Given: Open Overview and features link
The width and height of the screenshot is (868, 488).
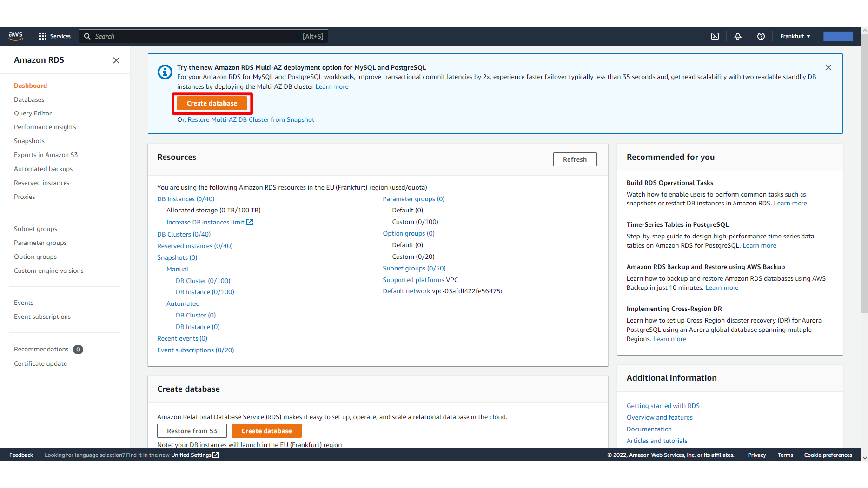Looking at the screenshot, I should 660,418.
